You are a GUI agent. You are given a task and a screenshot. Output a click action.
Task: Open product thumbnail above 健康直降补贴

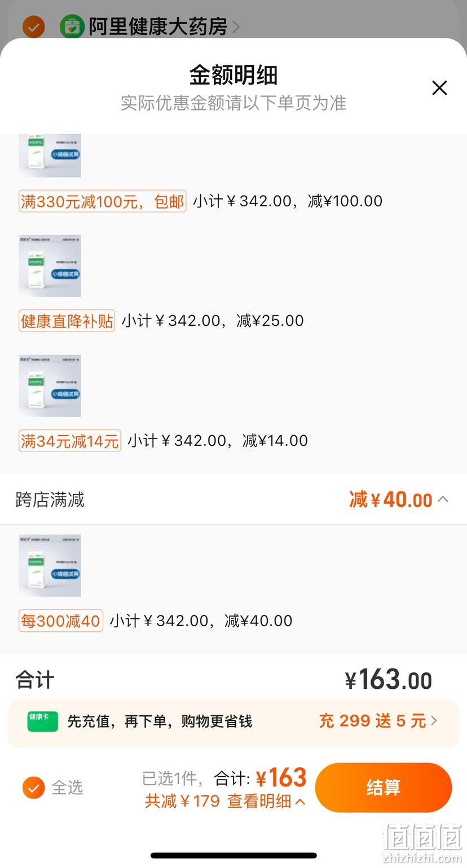coord(50,266)
